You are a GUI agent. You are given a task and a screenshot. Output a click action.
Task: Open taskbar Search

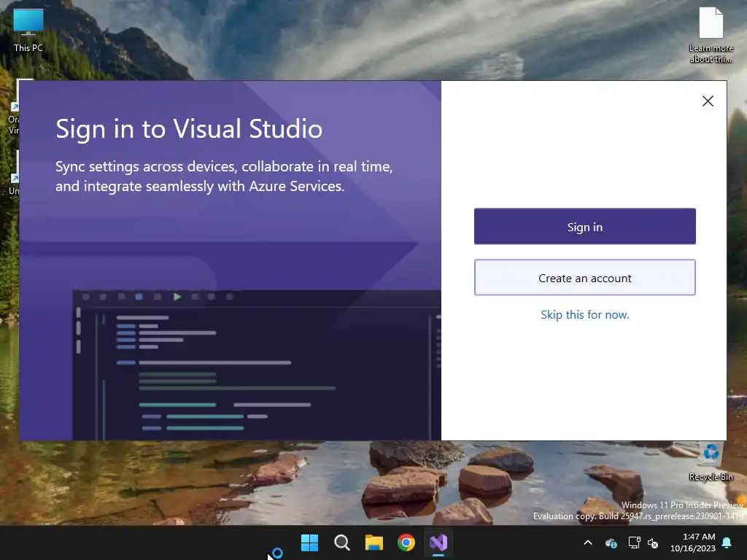click(x=341, y=542)
